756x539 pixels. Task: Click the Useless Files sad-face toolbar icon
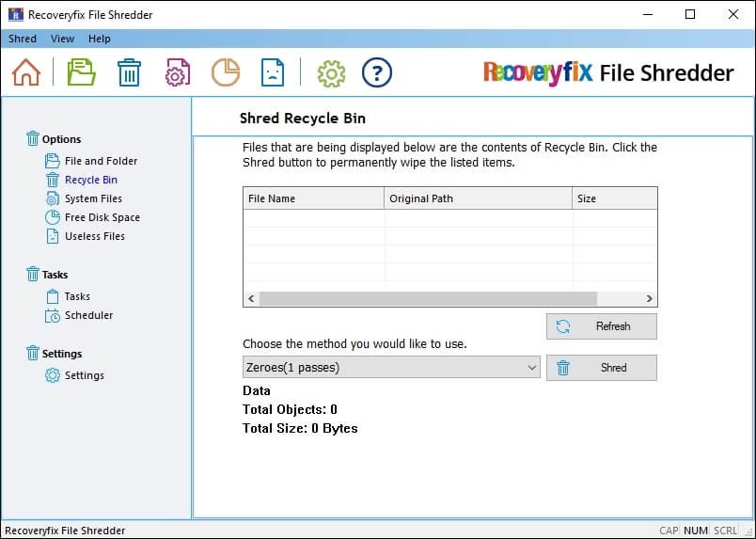[273, 72]
